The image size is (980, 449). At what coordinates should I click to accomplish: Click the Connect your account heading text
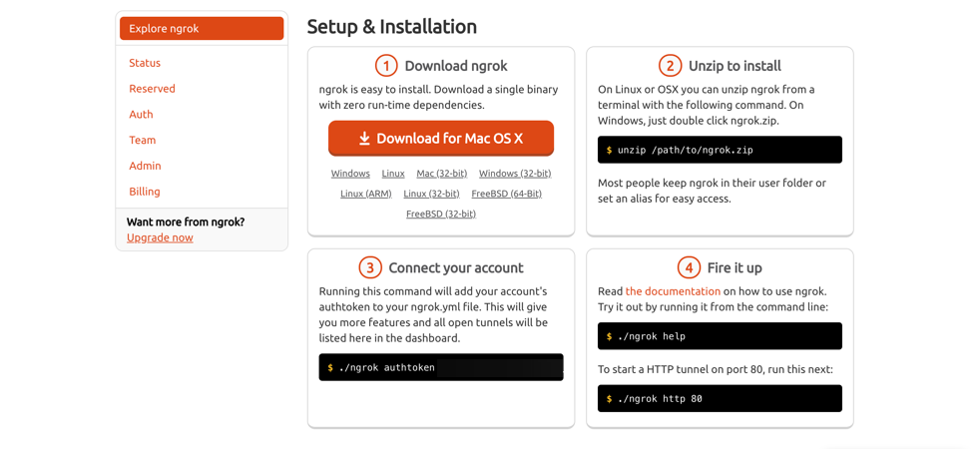(456, 267)
